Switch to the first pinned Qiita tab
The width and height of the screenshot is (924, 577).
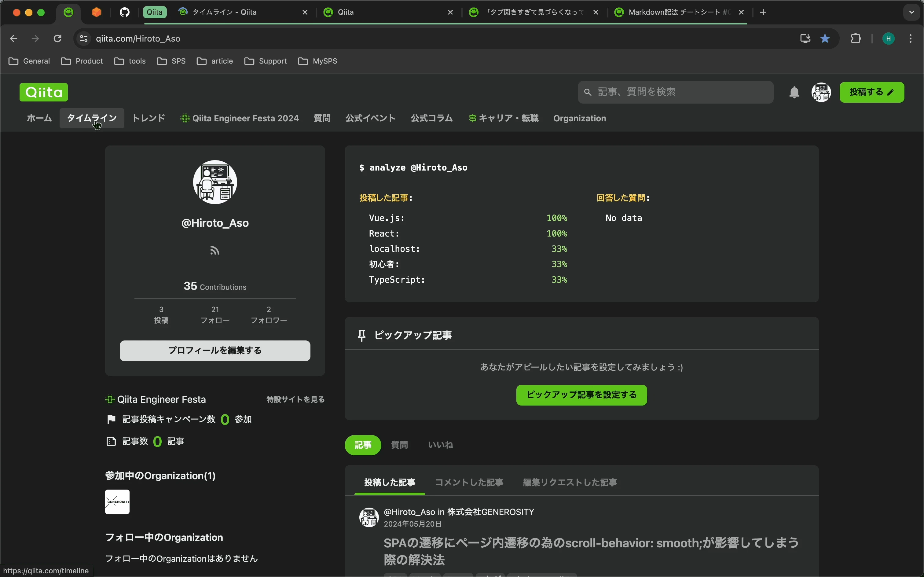69,13
